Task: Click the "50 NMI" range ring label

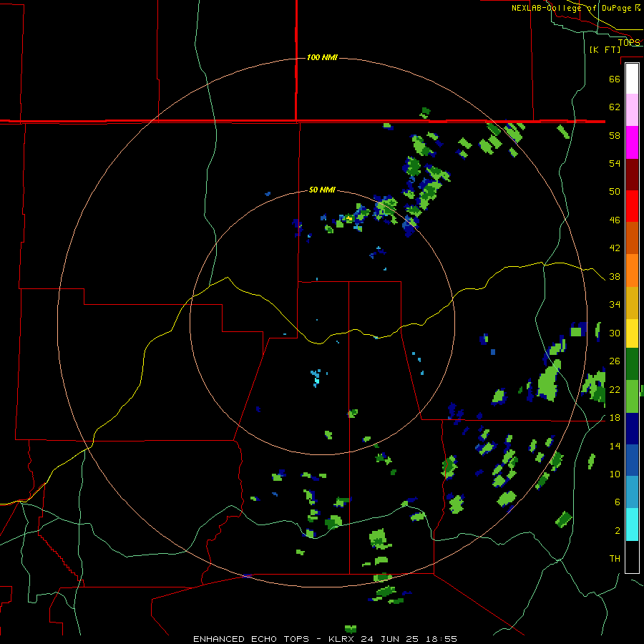Action: tap(322, 190)
